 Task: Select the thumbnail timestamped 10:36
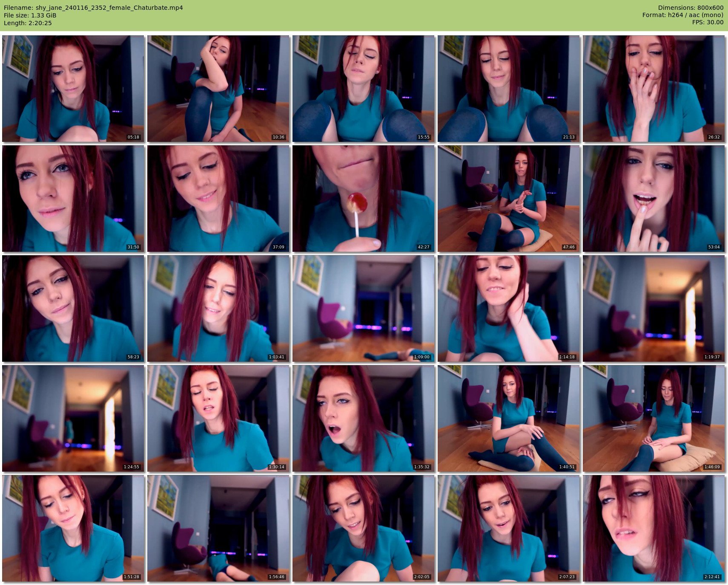tap(218, 88)
